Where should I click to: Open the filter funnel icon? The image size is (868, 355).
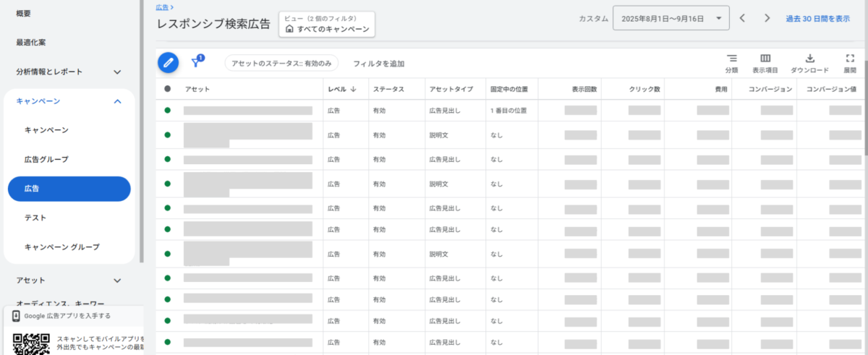pyautogui.click(x=195, y=63)
